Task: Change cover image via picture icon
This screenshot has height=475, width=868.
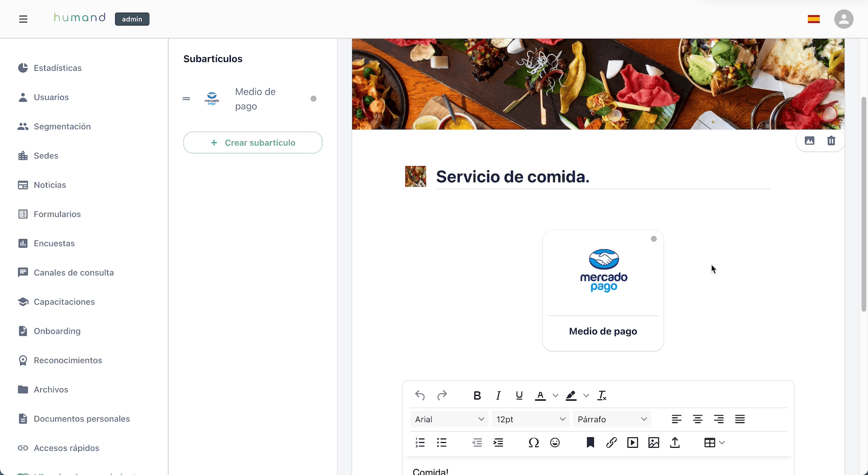Action: pos(810,141)
